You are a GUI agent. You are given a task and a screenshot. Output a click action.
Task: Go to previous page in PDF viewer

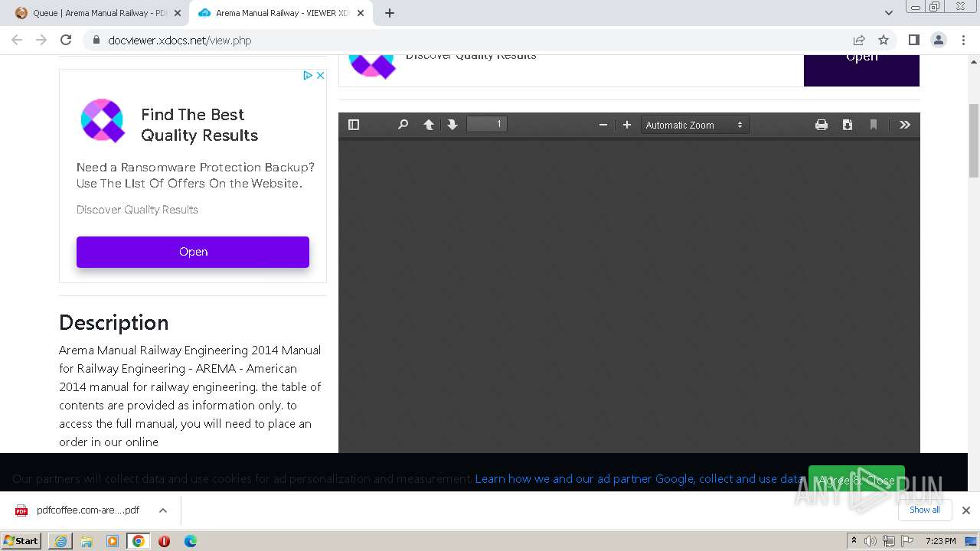pos(429,125)
